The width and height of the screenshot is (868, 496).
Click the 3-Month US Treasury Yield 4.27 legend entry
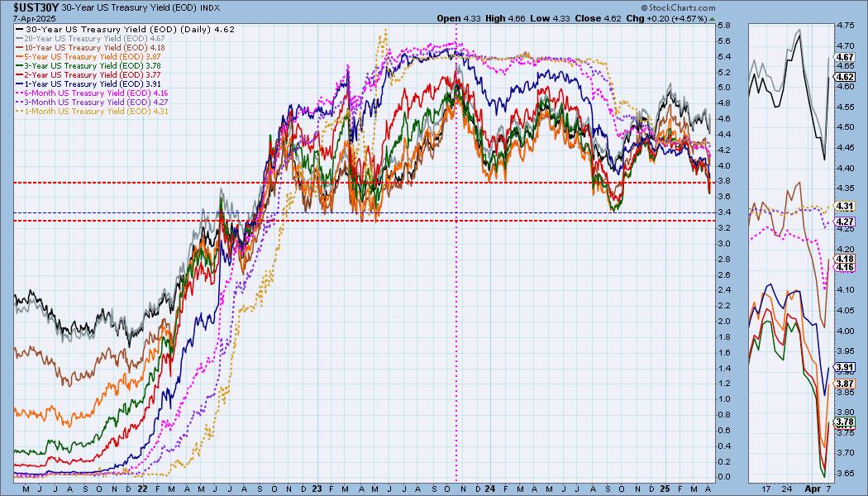coord(92,102)
